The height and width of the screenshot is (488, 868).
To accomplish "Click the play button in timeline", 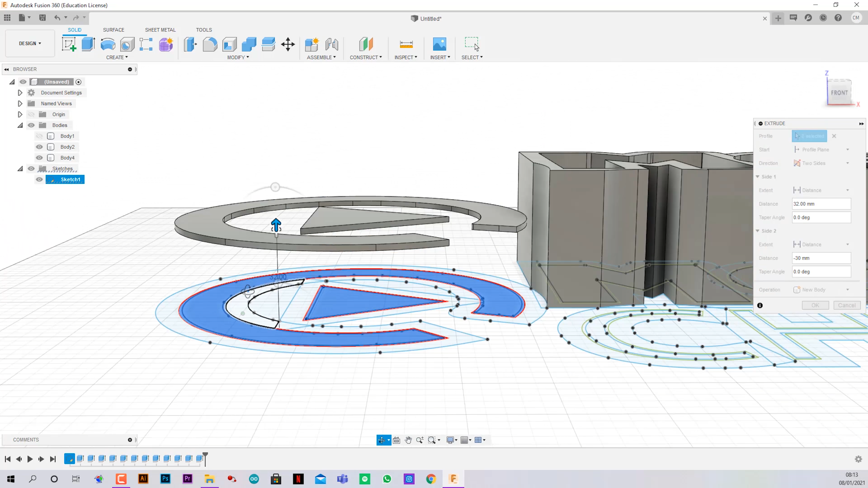I will 30,458.
